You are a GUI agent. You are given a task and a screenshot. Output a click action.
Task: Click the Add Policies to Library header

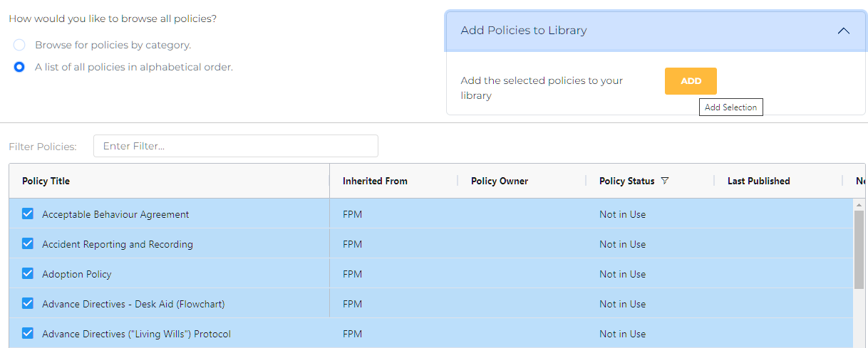click(x=524, y=31)
